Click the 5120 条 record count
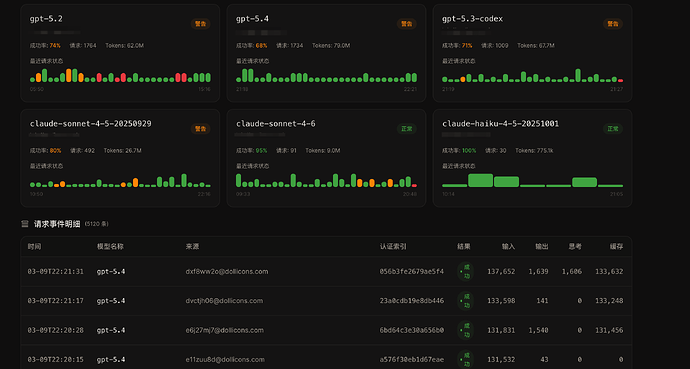This screenshot has width=690, height=369. 96,224
